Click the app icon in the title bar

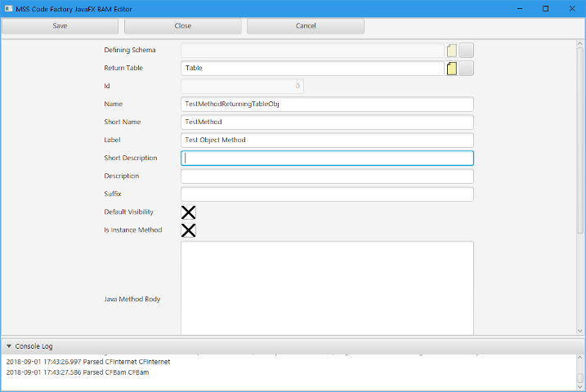click(x=7, y=8)
